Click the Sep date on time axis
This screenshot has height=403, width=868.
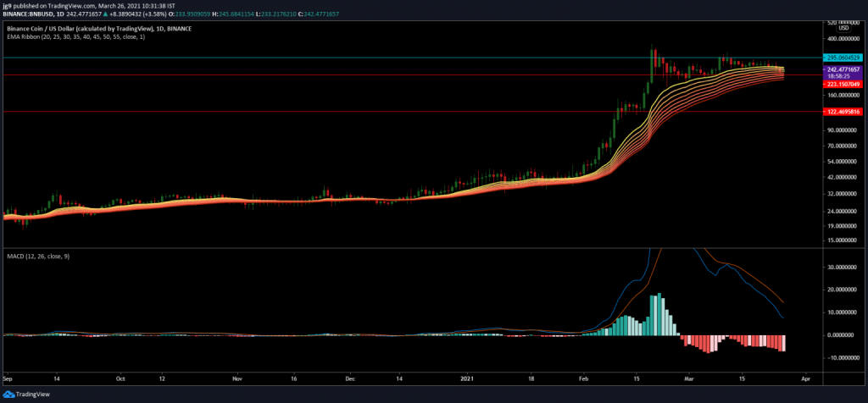[x=8, y=380]
